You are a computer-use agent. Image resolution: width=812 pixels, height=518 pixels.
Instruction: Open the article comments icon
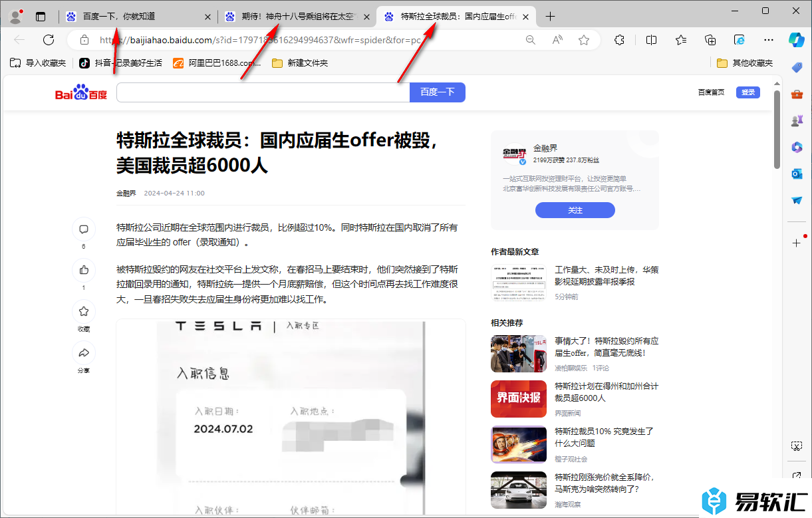pyautogui.click(x=84, y=229)
